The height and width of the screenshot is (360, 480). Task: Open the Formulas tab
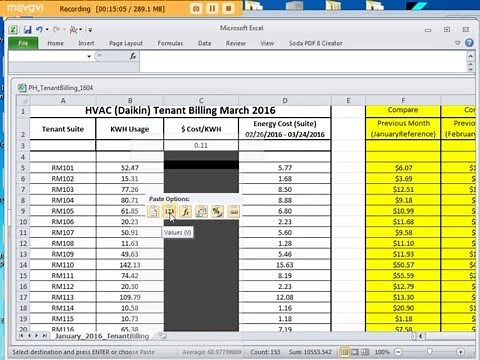[170, 43]
